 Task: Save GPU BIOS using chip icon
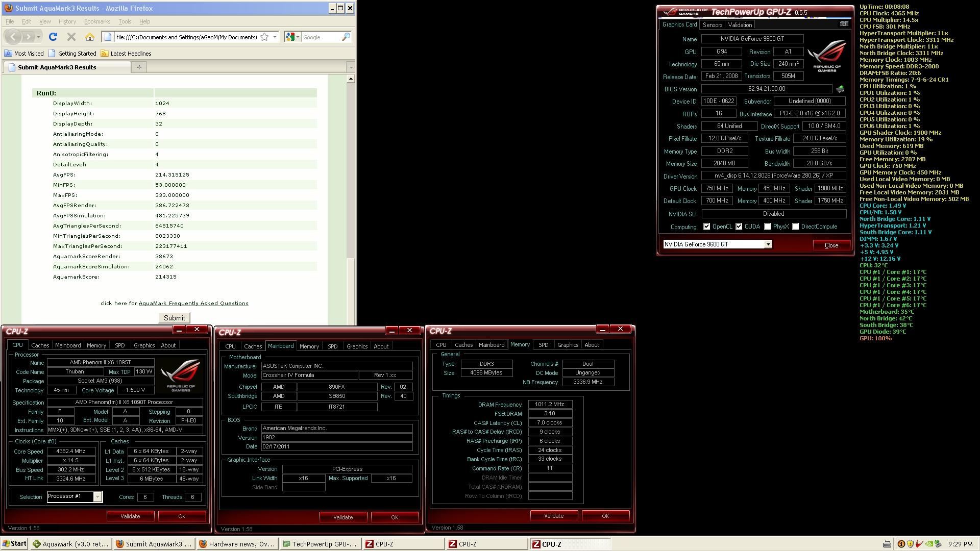[840, 89]
